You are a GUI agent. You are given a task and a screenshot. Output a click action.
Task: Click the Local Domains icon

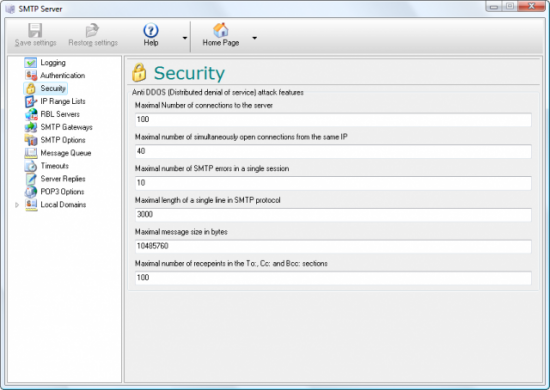[31, 205]
